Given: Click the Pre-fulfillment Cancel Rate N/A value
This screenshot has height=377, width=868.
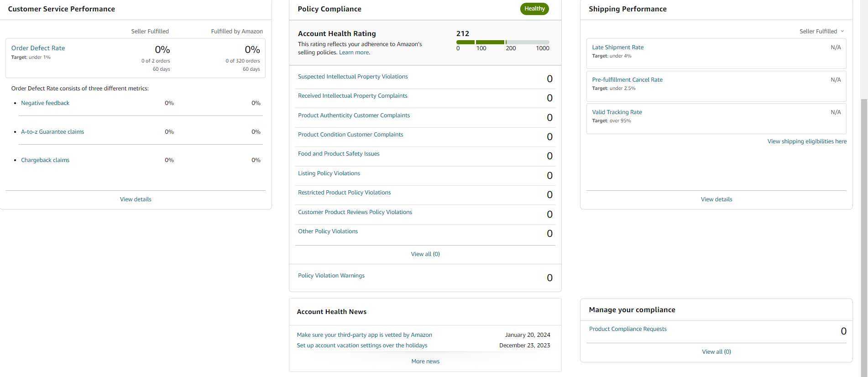Looking at the screenshot, I should pos(836,80).
